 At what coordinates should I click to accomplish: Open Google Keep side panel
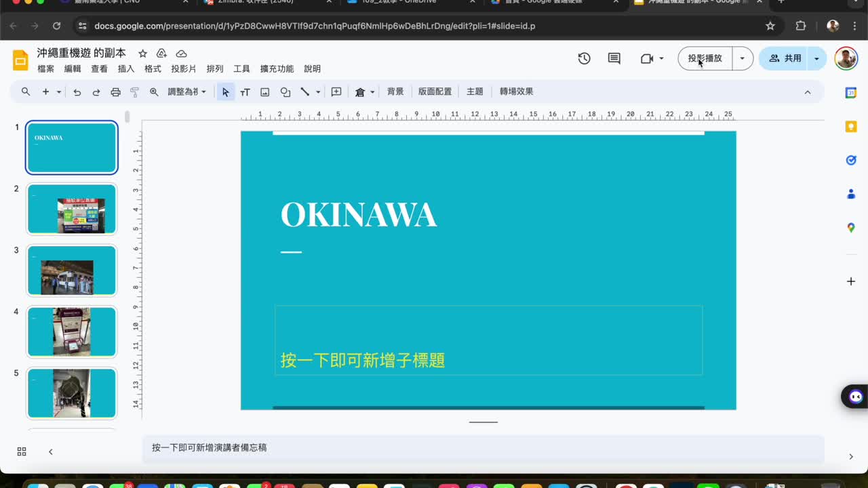coord(851,127)
